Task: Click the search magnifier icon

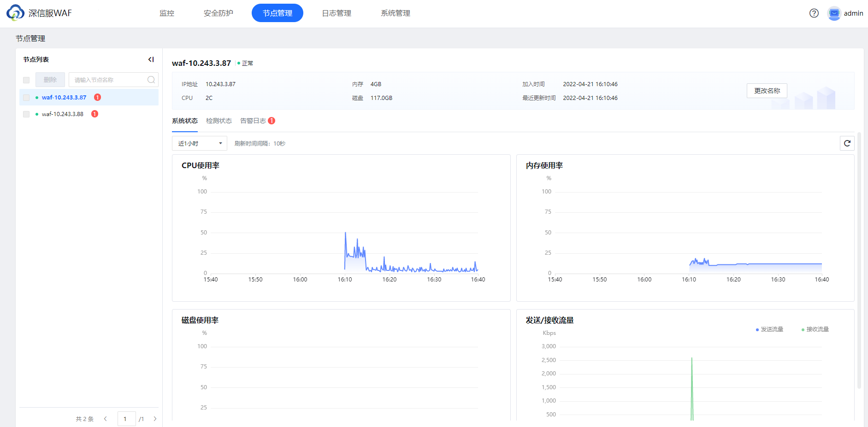Action: tap(151, 80)
